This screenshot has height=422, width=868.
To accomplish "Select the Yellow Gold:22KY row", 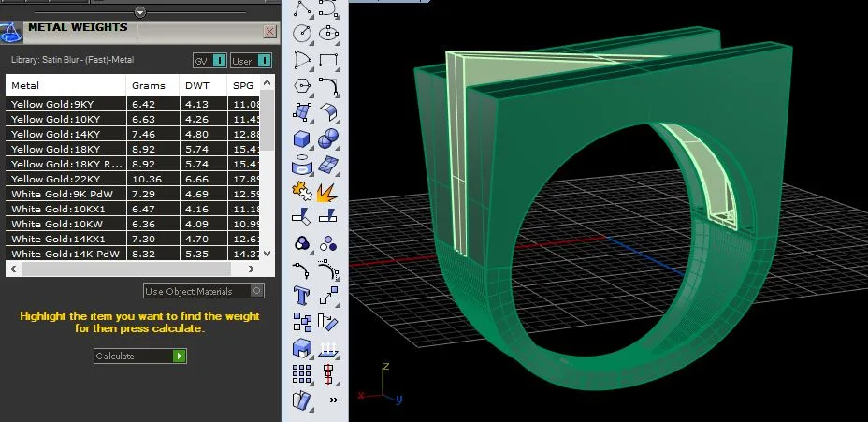I will click(x=133, y=179).
